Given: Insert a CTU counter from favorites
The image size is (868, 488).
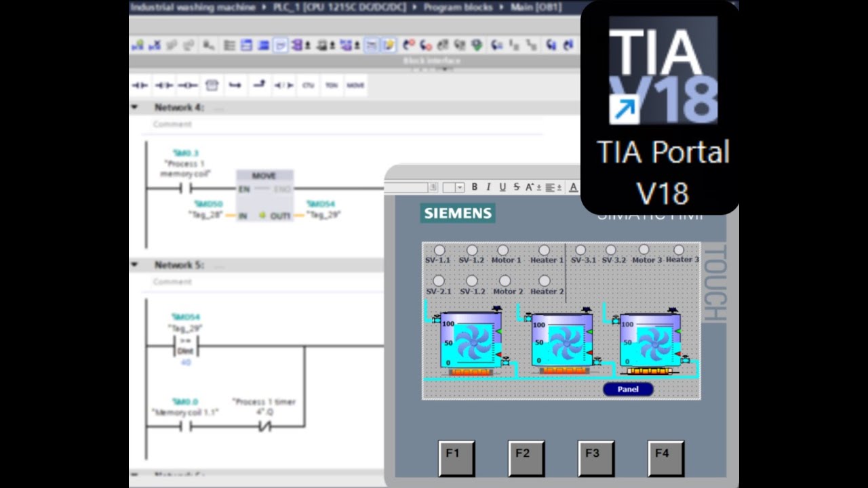Looking at the screenshot, I should pyautogui.click(x=308, y=85).
